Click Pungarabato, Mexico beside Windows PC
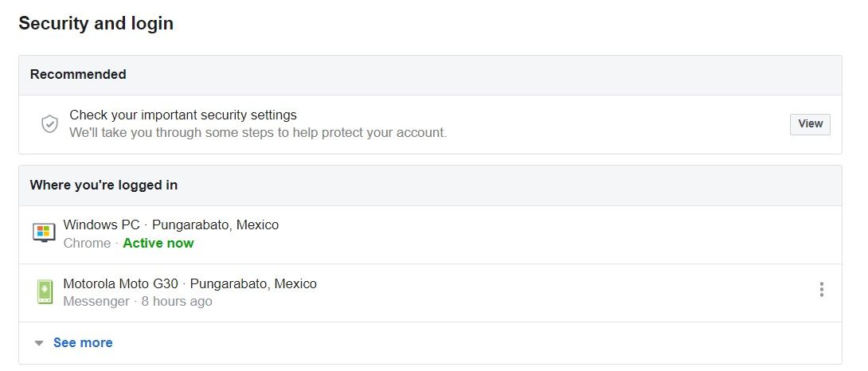Image resolution: width=868 pixels, height=371 pixels. point(216,225)
